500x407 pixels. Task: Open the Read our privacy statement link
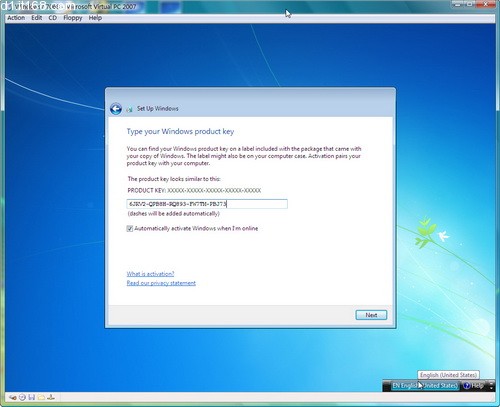pyautogui.click(x=161, y=283)
